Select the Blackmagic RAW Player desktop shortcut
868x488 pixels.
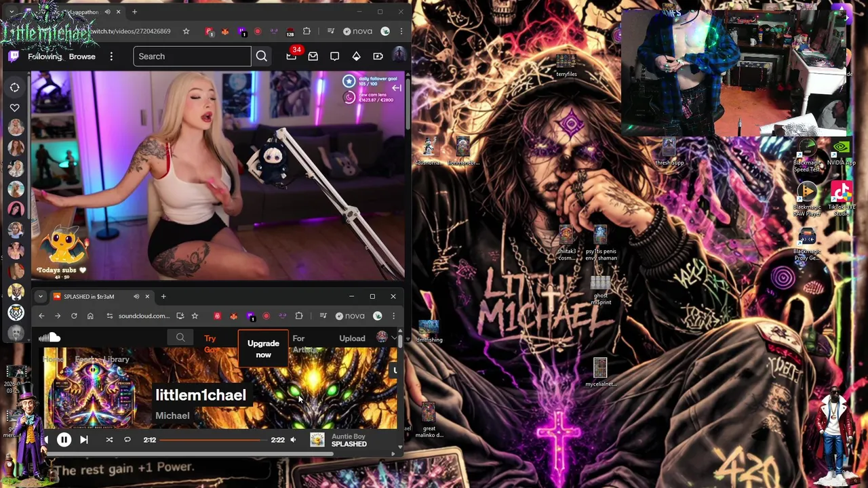[x=807, y=200]
